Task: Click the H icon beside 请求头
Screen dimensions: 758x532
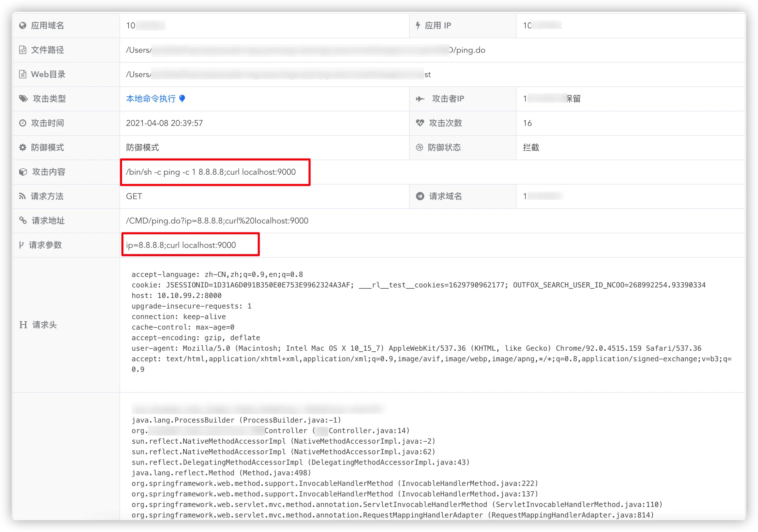Action: 23,325
